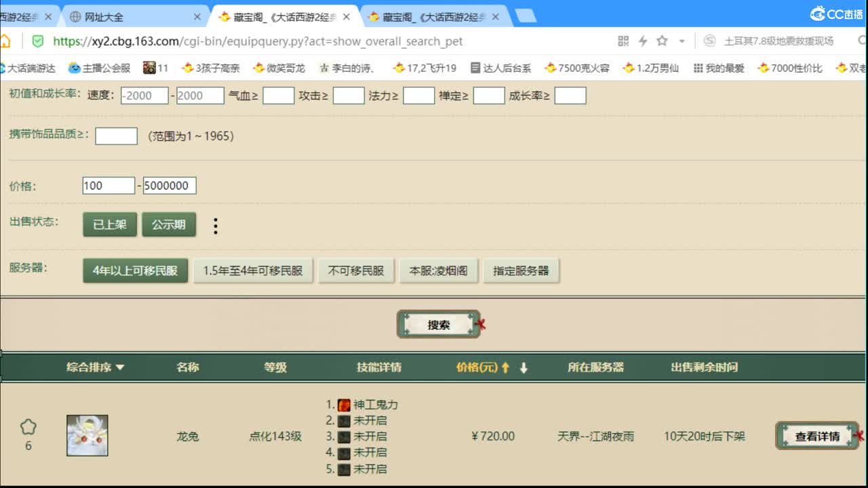Click the 禅定≥ input box
This screenshot has width=868, height=488.
tap(489, 96)
